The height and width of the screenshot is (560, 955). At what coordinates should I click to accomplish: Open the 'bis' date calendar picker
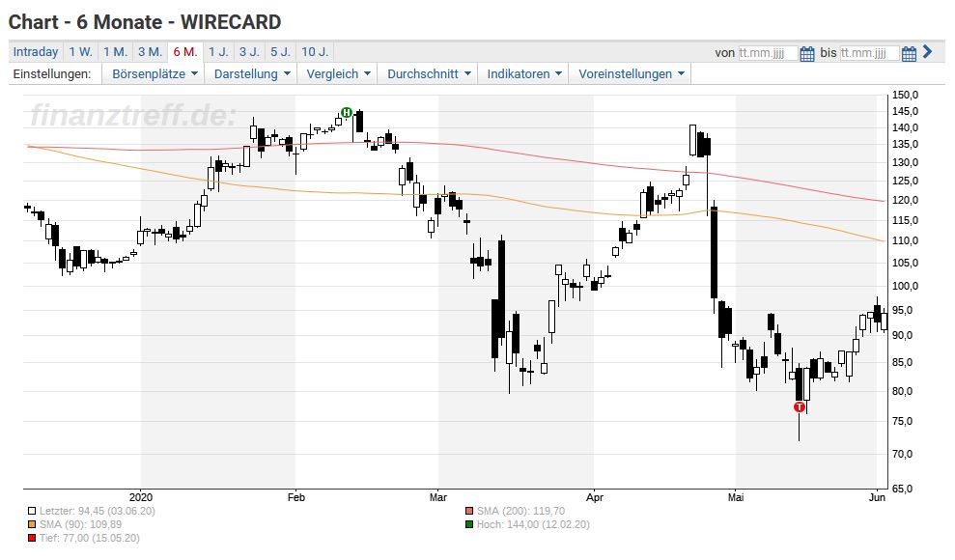click(x=909, y=53)
